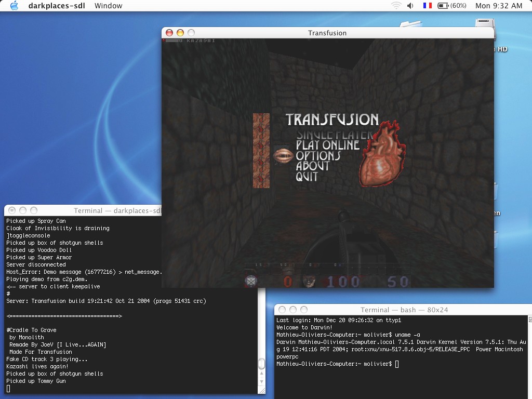Click the red armor value 0 in HUD
Screen dimensions: 532x399
[x=288, y=282]
